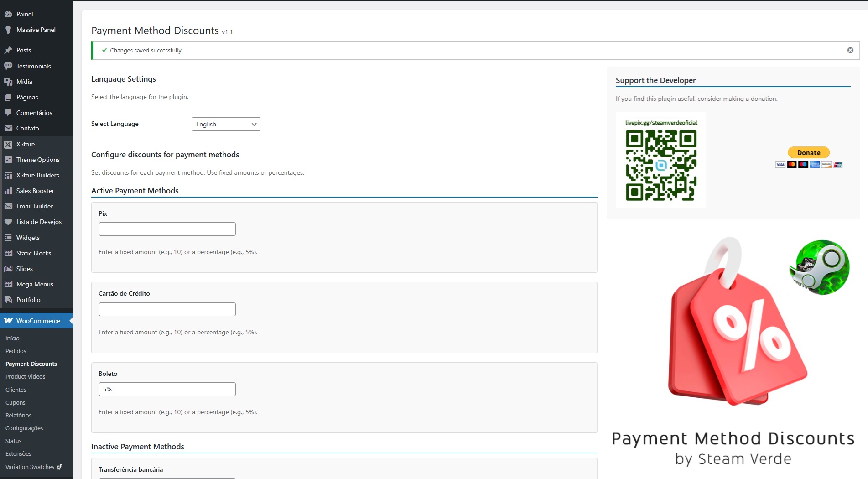The width and height of the screenshot is (868, 479).
Task: Click the XStore logo icon
Action: [x=8, y=144]
